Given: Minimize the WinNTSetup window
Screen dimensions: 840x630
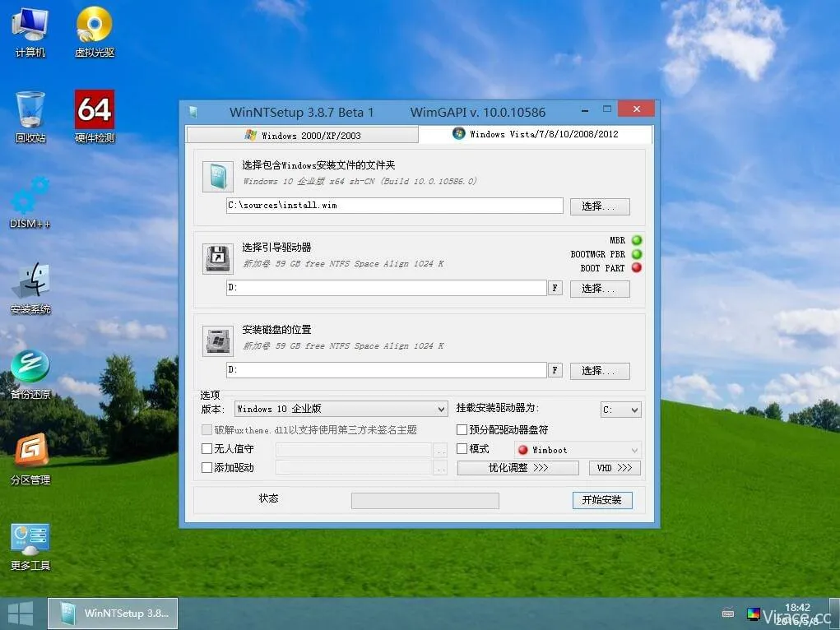Looking at the screenshot, I should [585, 110].
